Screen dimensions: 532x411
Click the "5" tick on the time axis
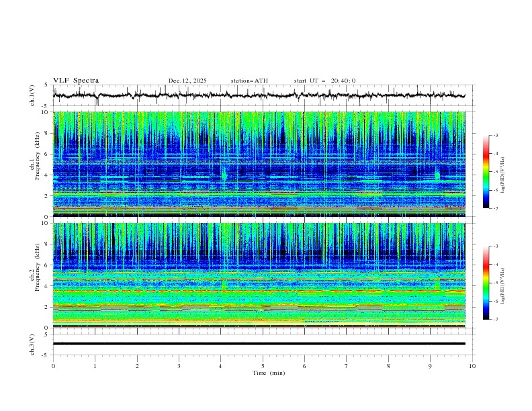point(263,366)
